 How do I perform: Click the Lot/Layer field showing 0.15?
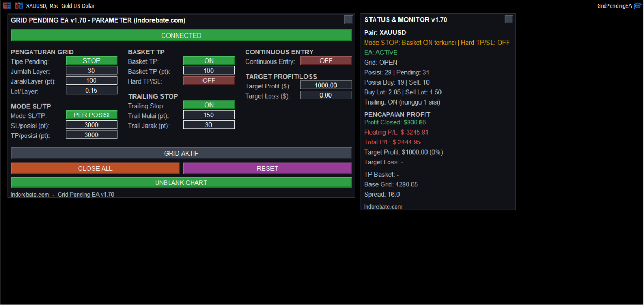(x=92, y=91)
